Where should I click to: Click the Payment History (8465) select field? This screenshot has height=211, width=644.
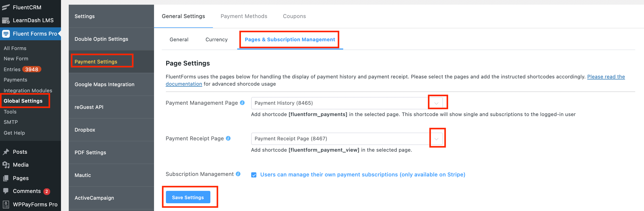tap(347, 103)
